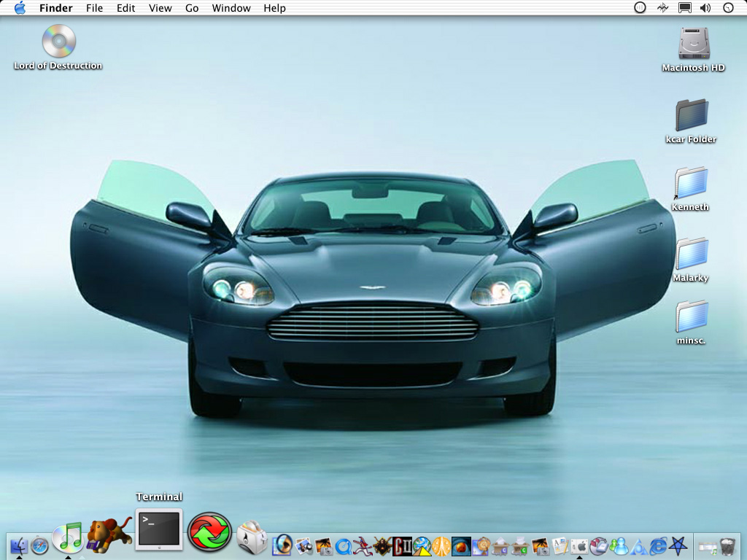Open the red-green sync arrows app
Screen dimensions: 747x560
pyautogui.click(x=209, y=532)
